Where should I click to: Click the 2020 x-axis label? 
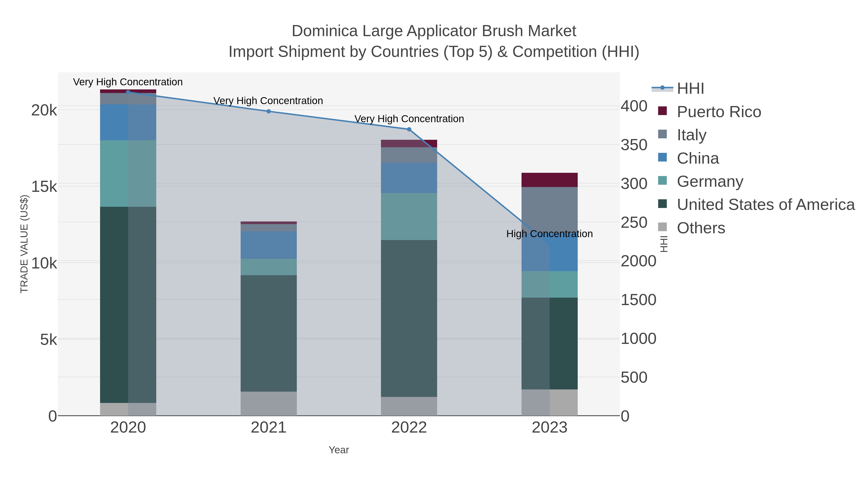coord(128,428)
